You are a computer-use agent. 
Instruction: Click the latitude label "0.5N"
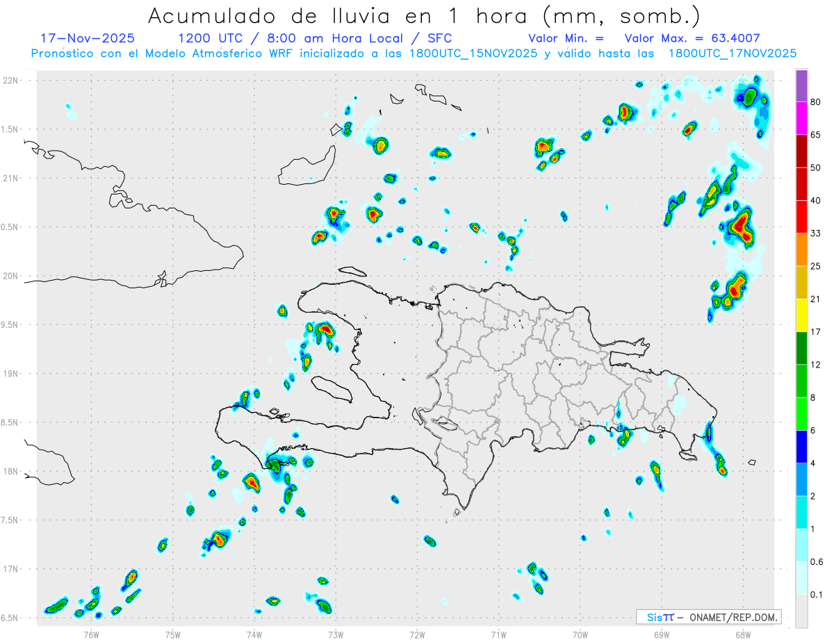(x=10, y=227)
